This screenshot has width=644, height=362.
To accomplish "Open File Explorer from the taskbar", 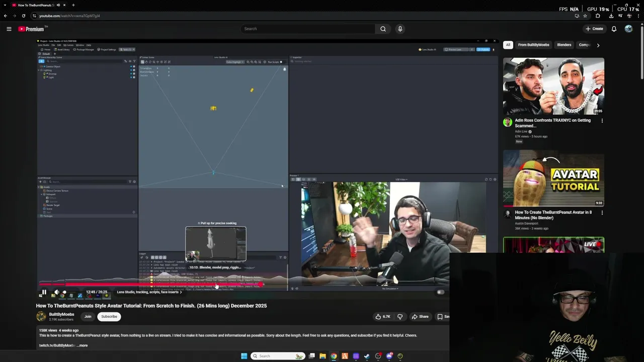I will [x=323, y=356].
